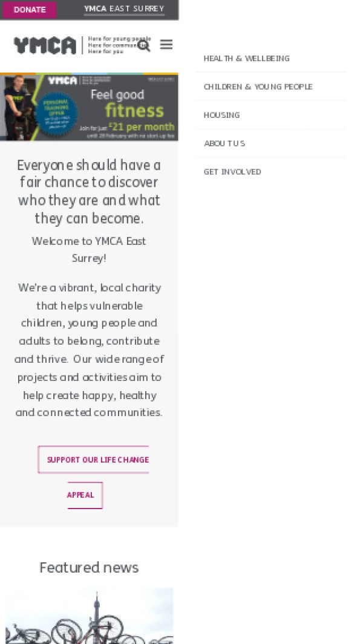Go to the Housing menu item
Screen dimensions: 363x644
(221, 115)
